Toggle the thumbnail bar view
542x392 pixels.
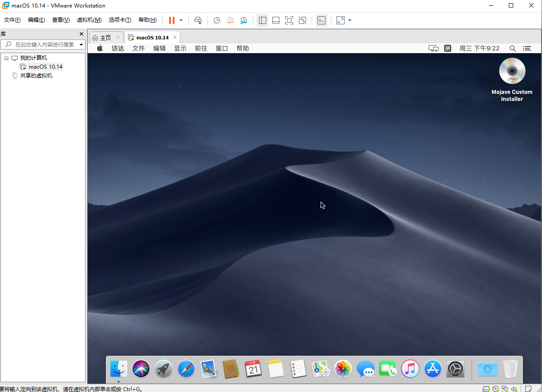275,20
